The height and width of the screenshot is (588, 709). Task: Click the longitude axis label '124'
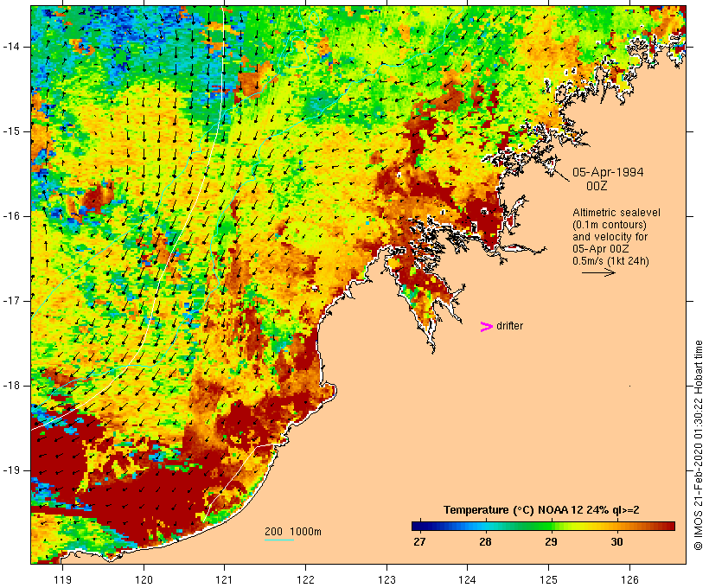tap(467, 579)
